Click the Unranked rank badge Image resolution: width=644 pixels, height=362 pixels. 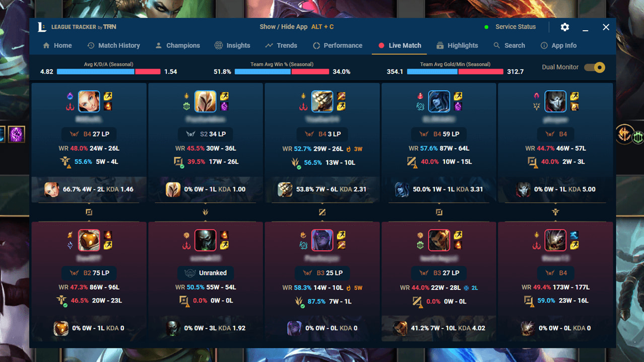coord(206,273)
